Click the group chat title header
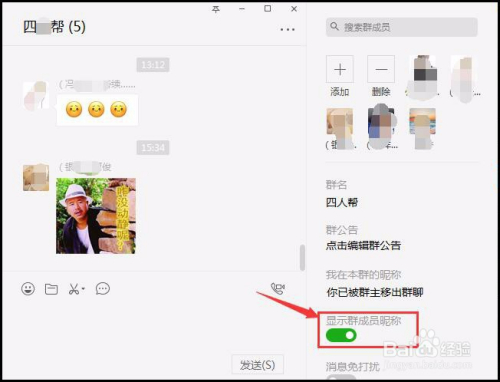Viewport: 500px width, 382px height. coord(54,27)
